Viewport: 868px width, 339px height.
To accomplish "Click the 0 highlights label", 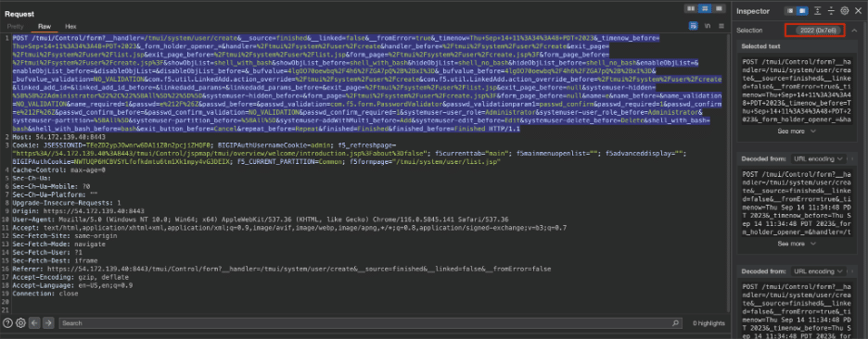I will (x=708, y=323).
